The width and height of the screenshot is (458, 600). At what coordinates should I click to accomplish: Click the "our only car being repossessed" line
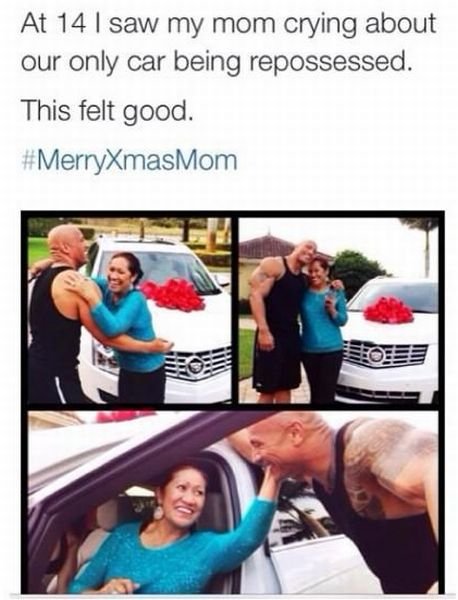(217, 63)
